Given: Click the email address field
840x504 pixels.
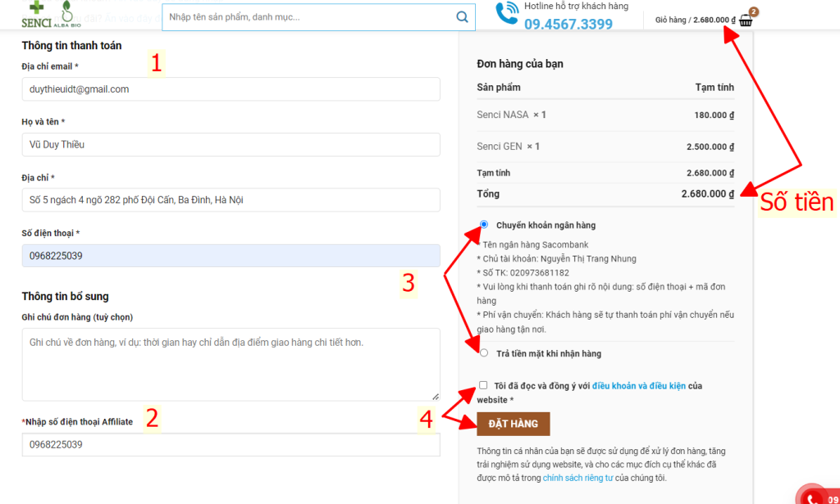Looking at the screenshot, I should (231, 89).
